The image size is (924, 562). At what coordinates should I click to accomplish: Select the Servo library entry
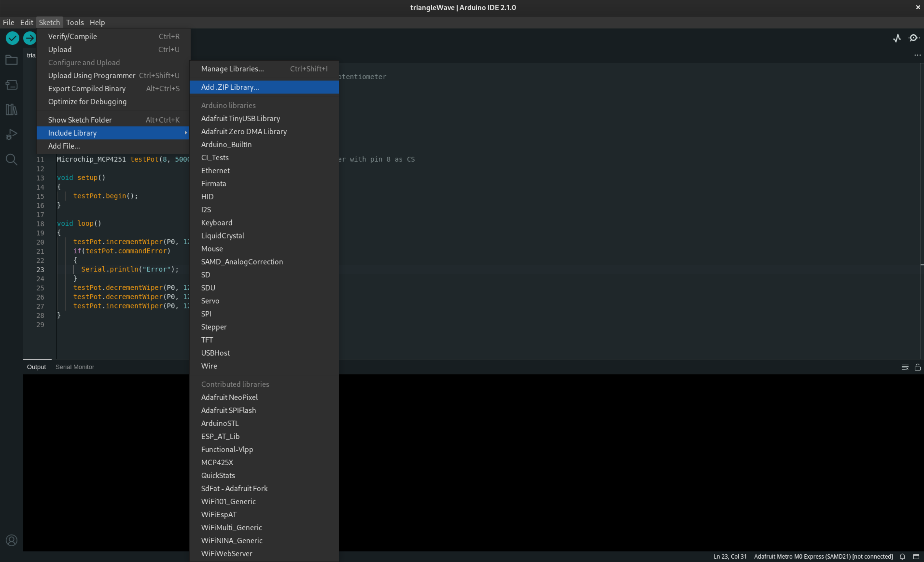click(210, 301)
